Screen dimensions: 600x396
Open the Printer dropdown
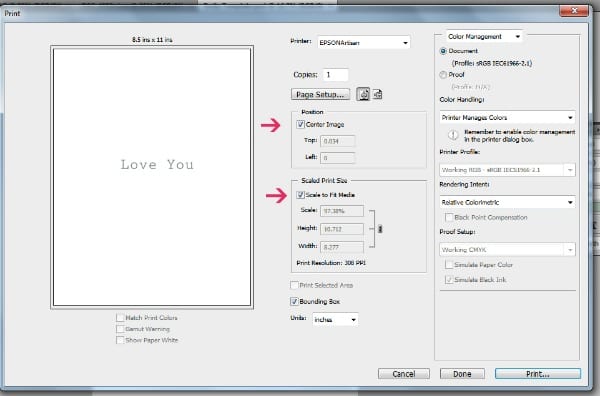point(364,42)
